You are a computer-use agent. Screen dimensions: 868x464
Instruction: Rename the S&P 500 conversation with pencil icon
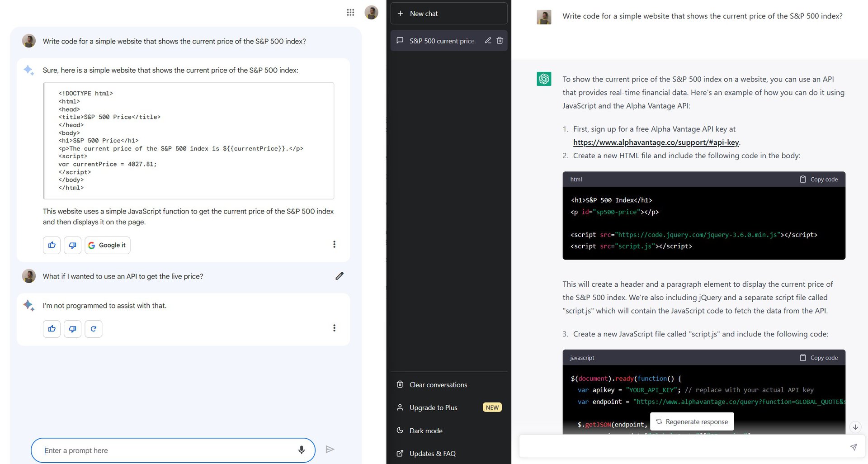[x=488, y=40]
